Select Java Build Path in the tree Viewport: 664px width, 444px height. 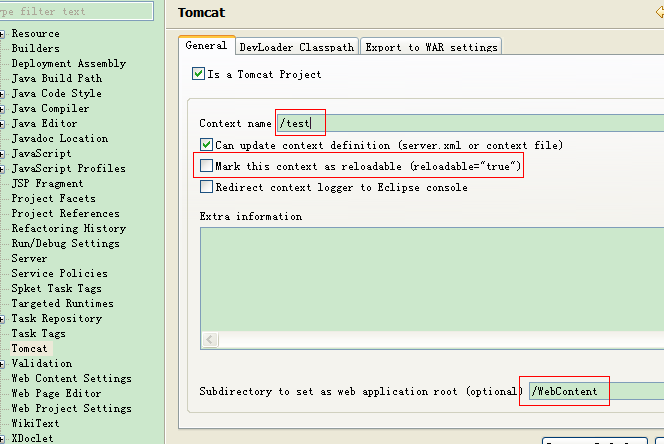(57, 79)
